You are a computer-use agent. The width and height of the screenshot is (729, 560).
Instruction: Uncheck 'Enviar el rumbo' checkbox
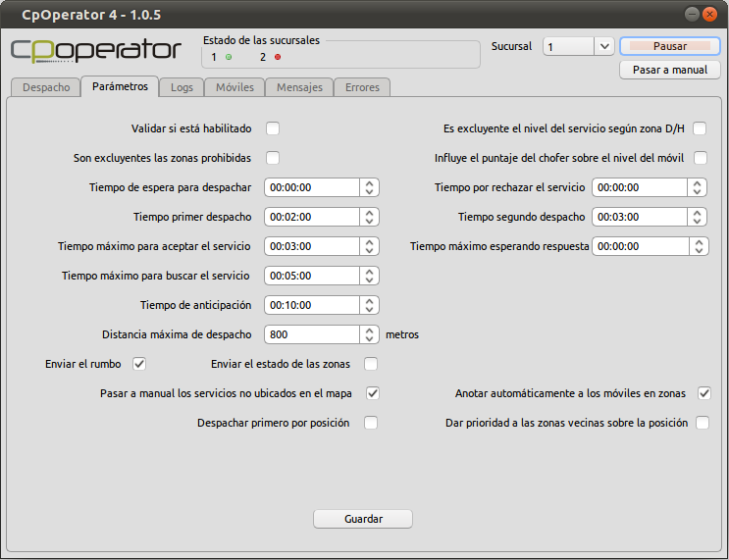pos(139,364)
